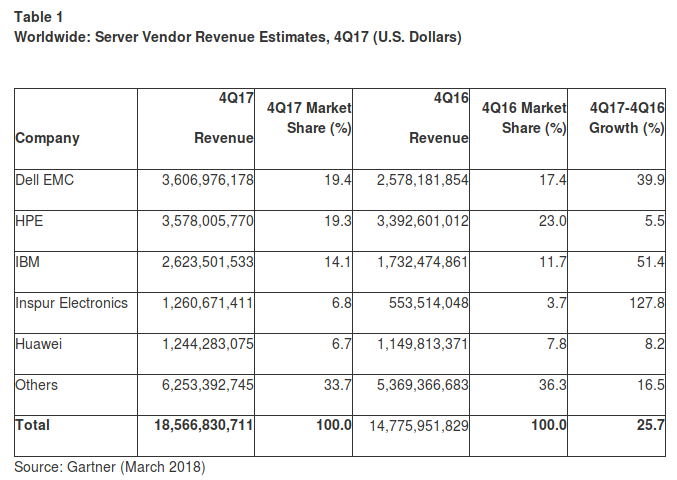Click 4Q16 revenue 553,514,048
The image size is (677, 480).
pyautogui.click(x=429, y=303)
